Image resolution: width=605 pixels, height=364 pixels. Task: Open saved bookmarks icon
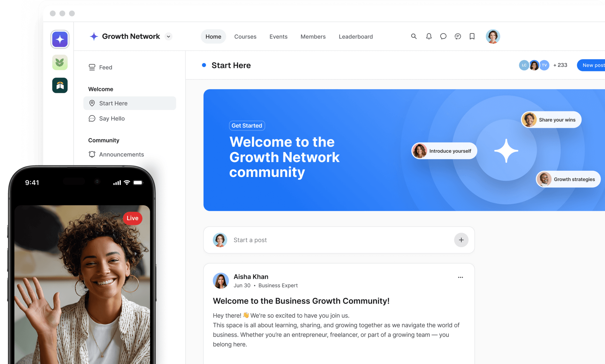[x=472, y=36]
